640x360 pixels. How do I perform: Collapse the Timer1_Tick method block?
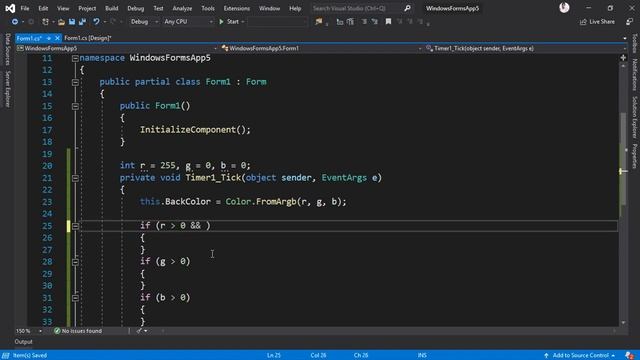(x=75, y=178)
